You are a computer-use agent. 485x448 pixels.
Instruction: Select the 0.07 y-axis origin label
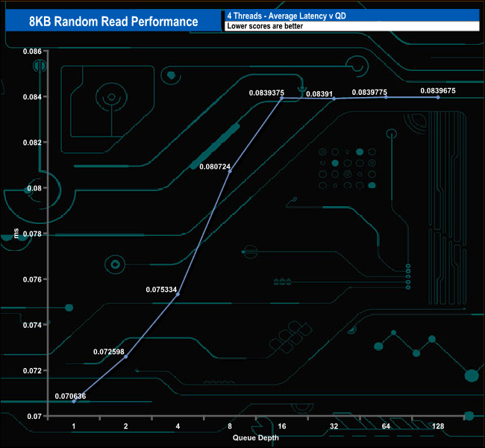click(34, 416)
